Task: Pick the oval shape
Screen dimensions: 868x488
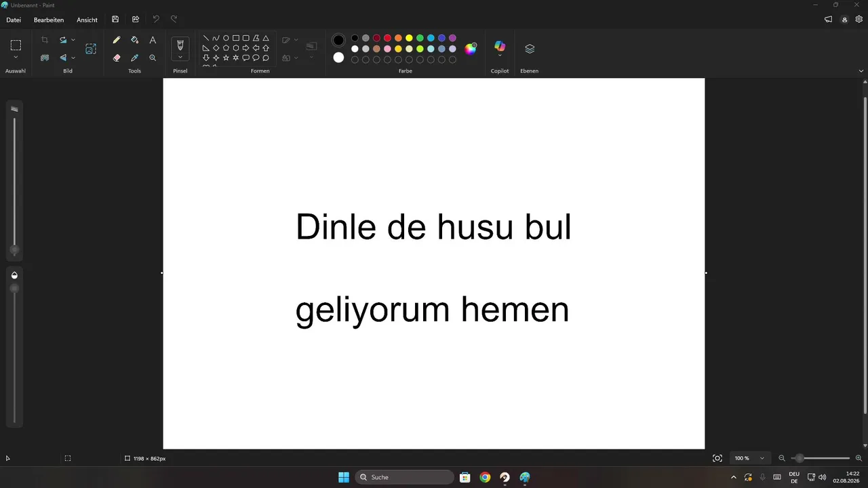Action: pyautogui.click(x=226, y=39)
